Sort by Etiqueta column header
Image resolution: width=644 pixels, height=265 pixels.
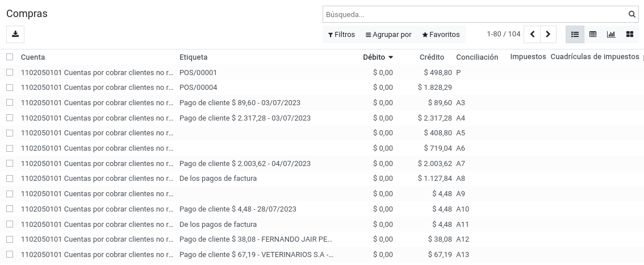(194, 57)
